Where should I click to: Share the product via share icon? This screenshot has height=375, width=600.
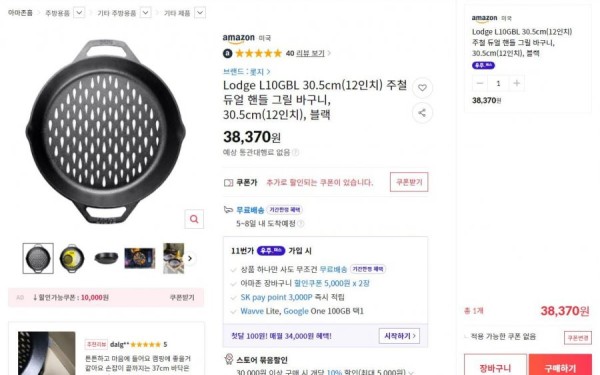click(422, 113)
